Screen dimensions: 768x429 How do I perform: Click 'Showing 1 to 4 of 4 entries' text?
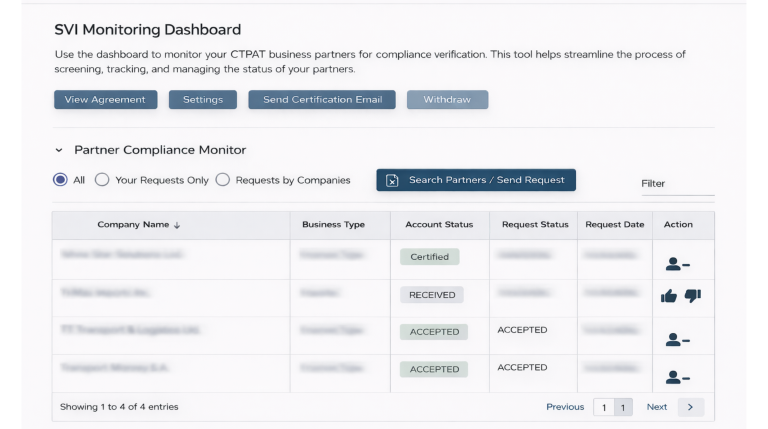119,407
